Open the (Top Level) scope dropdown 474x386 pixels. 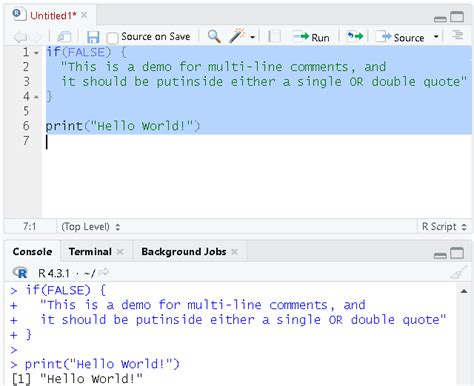tap(90, 227)
